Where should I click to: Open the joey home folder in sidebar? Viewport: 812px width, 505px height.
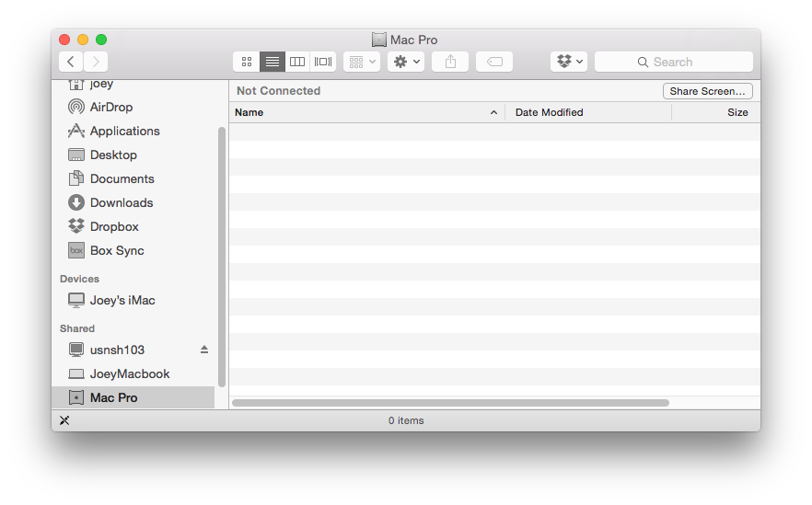(133, 84)
